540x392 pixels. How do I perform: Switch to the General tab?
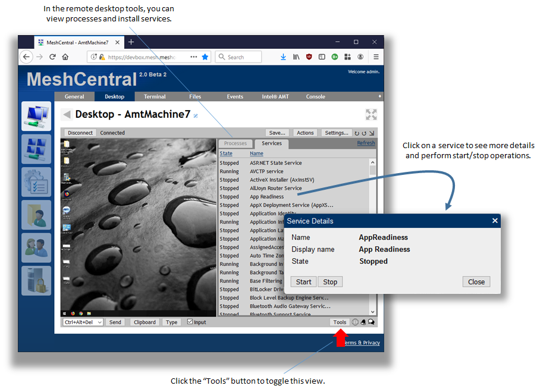click(74, 97)
